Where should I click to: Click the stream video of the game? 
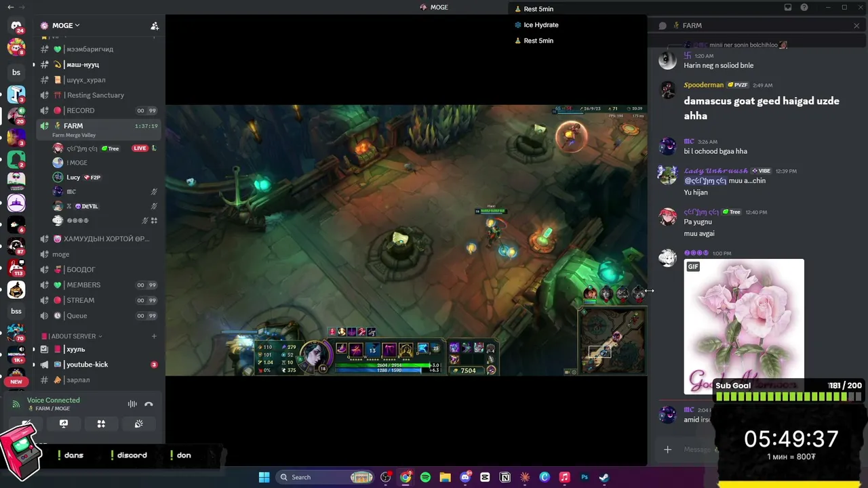[x=406, y=240]
